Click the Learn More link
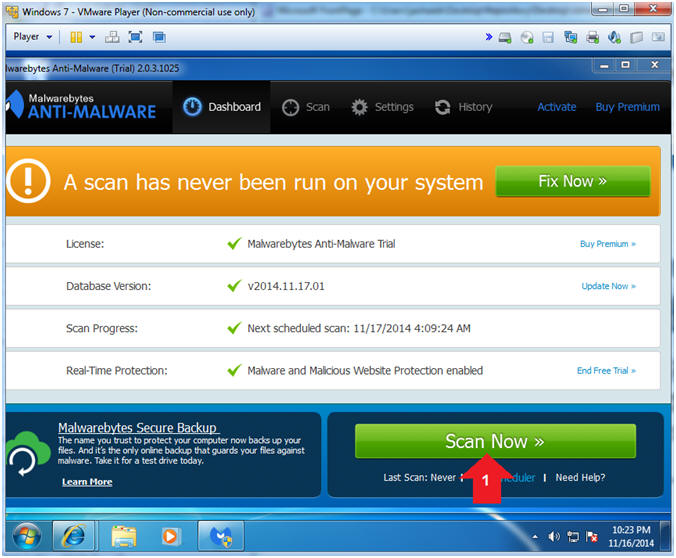This screenshot has height=558, width=676. pyautogui.click(x=87, y=482)
